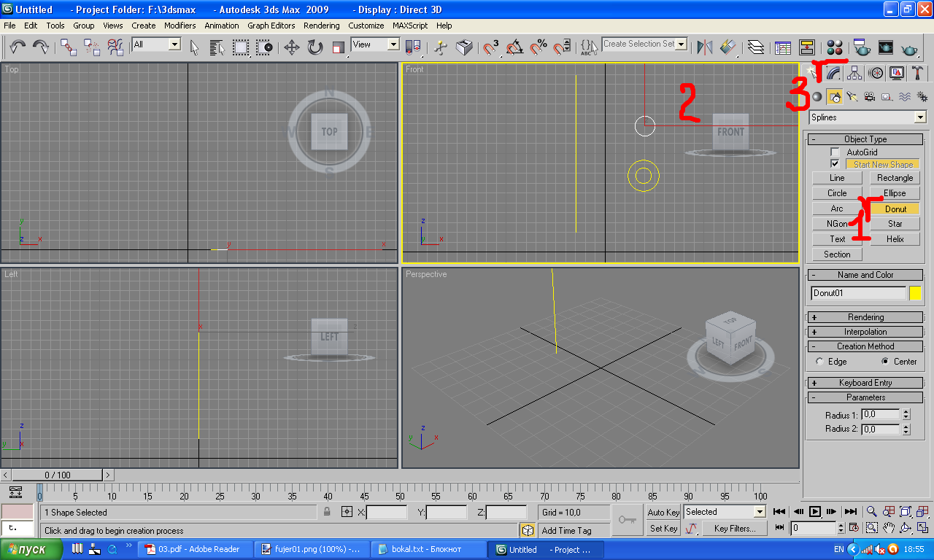Click the Undo arrow in the main toolbar
The image size is (934, 560).
(18, 47)
